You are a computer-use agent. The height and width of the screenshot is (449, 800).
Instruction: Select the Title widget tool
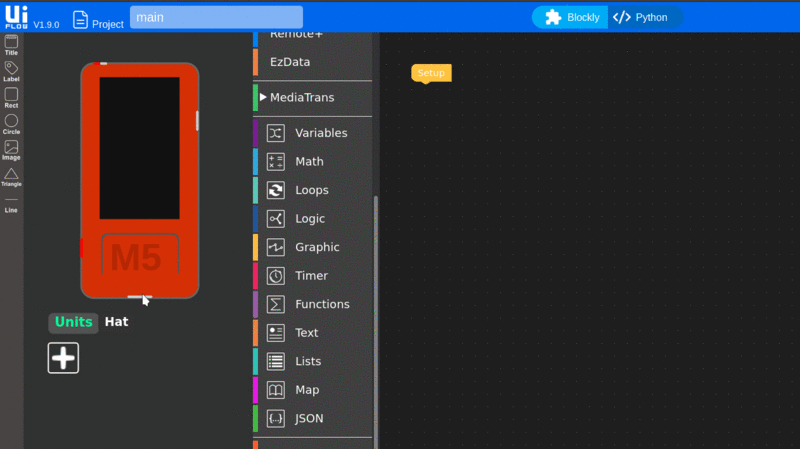(11, 44)
